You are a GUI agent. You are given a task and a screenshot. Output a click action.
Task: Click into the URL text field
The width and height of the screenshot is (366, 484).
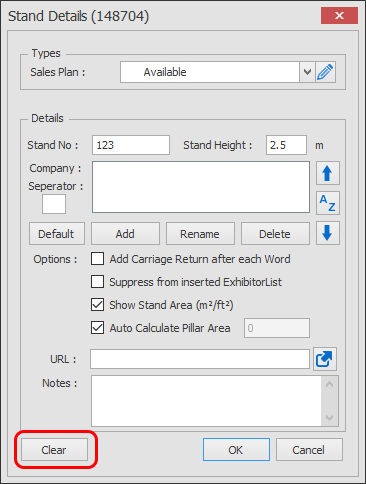coord(200,359)
